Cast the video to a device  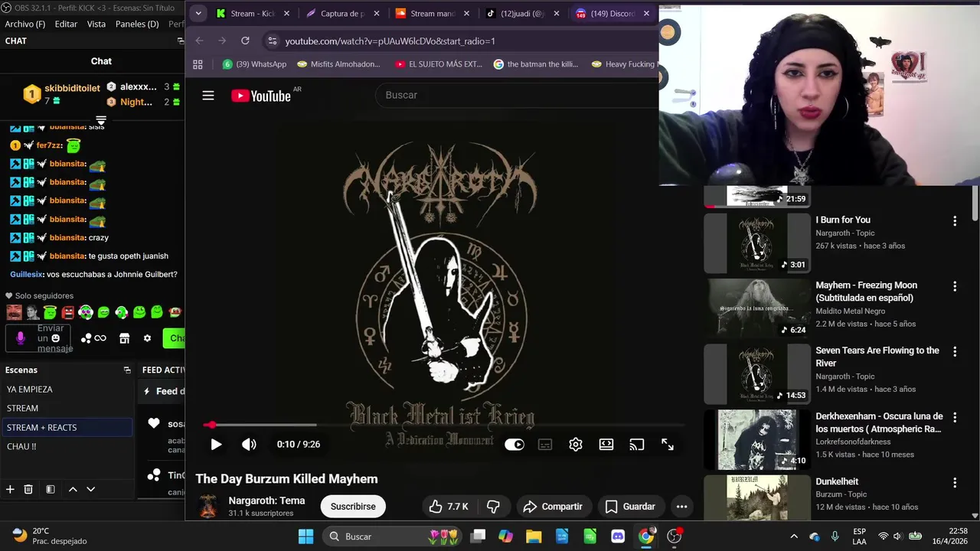pyautogui.click(x=637, y=445)
